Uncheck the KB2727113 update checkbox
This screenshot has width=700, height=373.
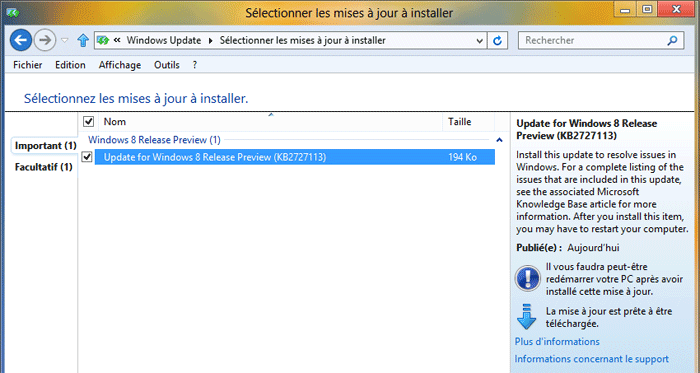[x=87, y=157]
